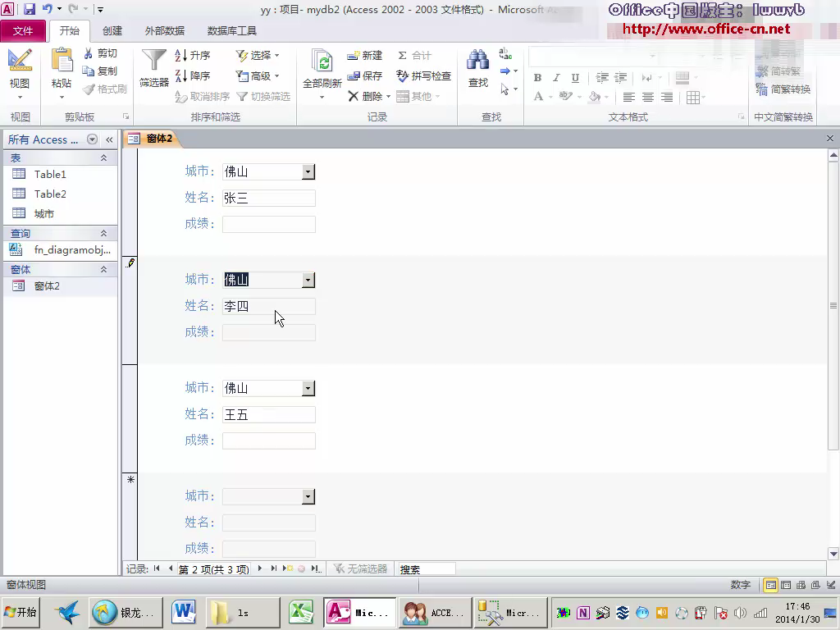840x630 pixels.
Task: Click the OneNote tray icon
Action: point(583,613)
